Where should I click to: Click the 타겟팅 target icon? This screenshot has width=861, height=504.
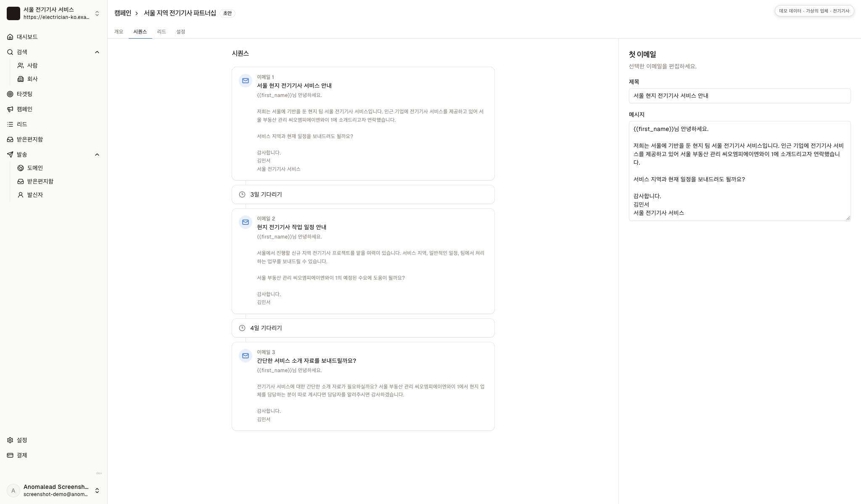tap(10, 94)
